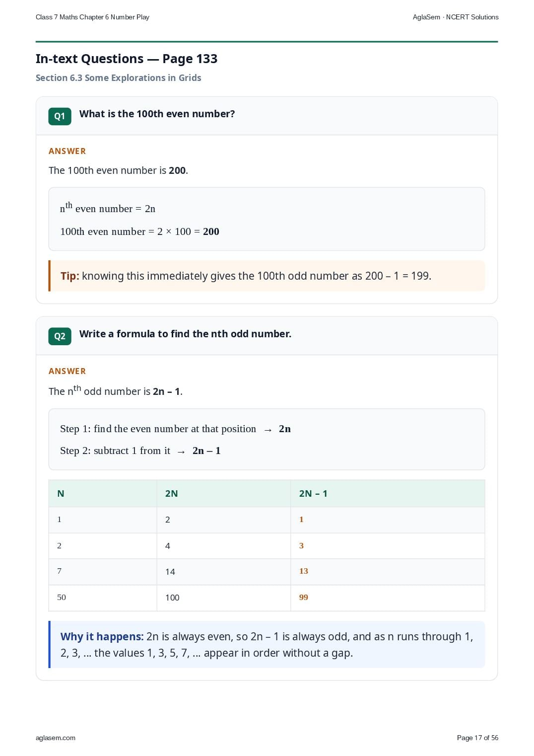Click the green Q1 badge
Screen dimensions: 534x756
(60, 116)
